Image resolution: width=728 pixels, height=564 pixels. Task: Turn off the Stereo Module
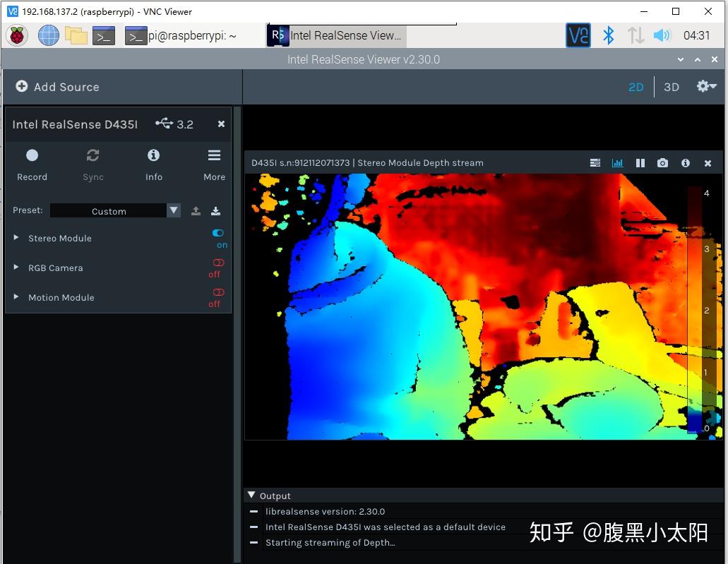(x=217, y=233)
